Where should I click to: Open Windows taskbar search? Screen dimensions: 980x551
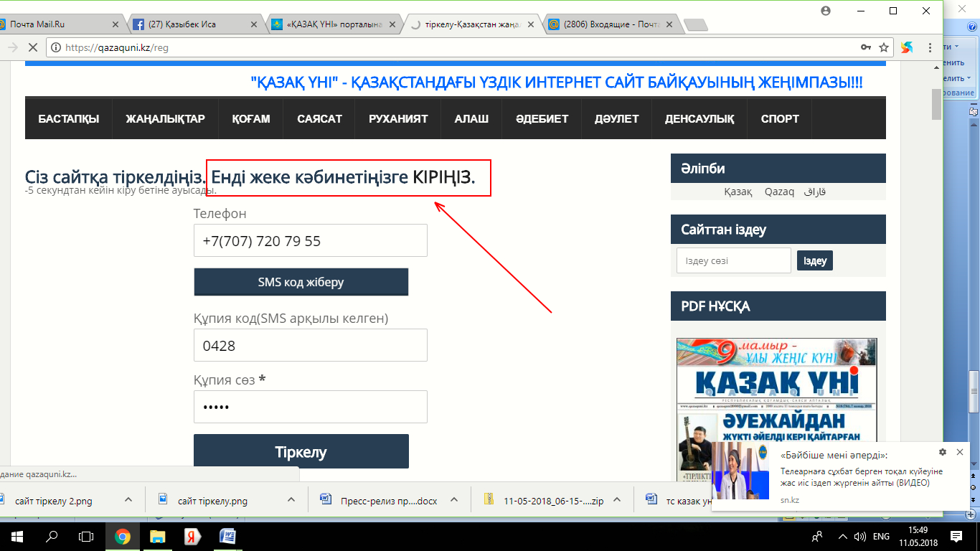point(52,536)
